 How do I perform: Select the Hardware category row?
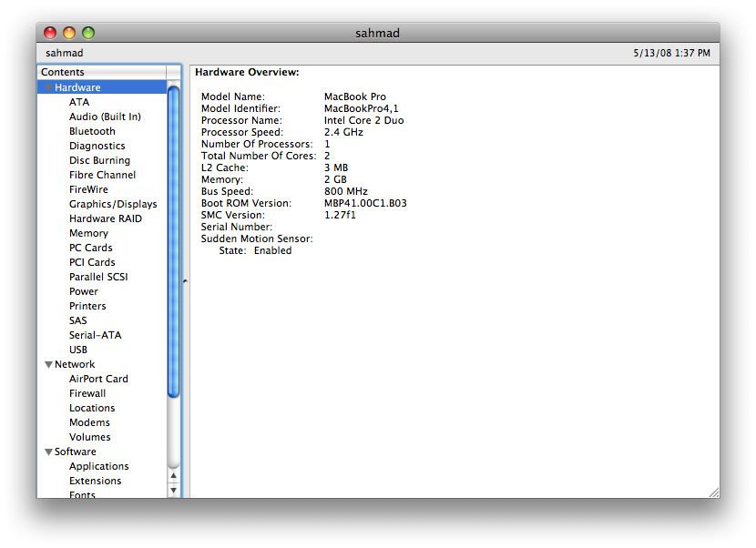[102, 87]
